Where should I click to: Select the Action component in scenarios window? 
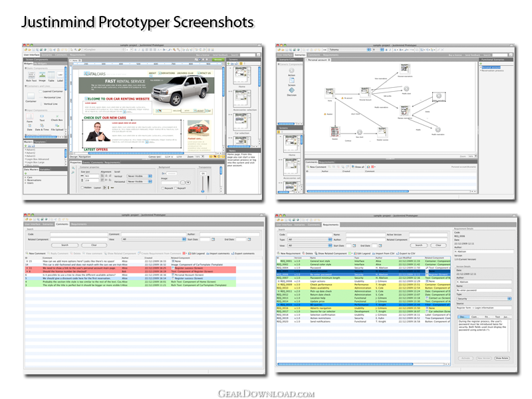(x=291, y=70)
